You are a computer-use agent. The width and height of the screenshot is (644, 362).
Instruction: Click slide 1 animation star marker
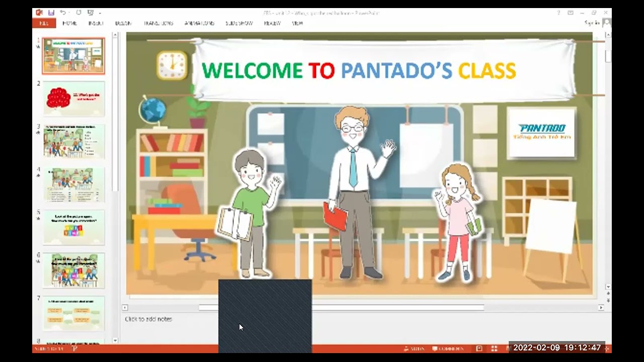click(x=39, y=47)
